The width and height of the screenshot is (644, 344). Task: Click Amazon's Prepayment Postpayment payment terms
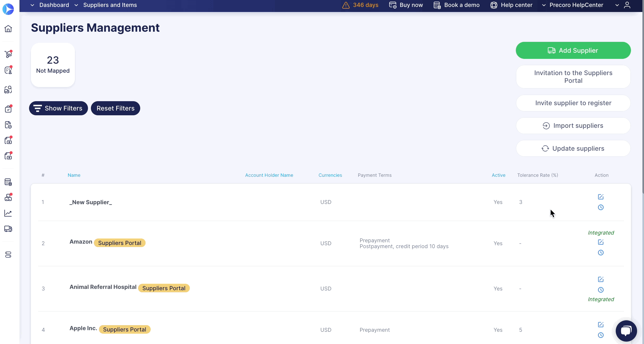coord(404,243)
